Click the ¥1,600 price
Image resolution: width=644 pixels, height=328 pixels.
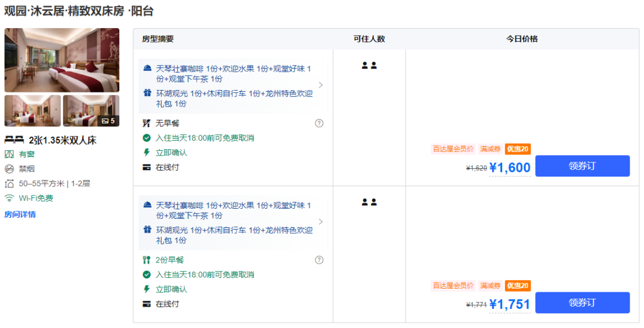pyautogui.click(x=510, y=168)
